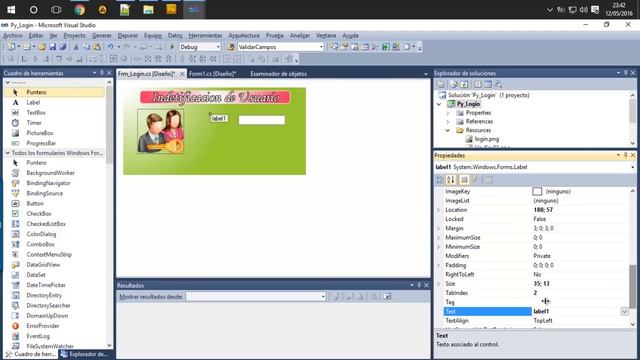
Task: Collapse Todos los formularios Windows Forms group
Action: pyautogui.click(x=7, y=153)
